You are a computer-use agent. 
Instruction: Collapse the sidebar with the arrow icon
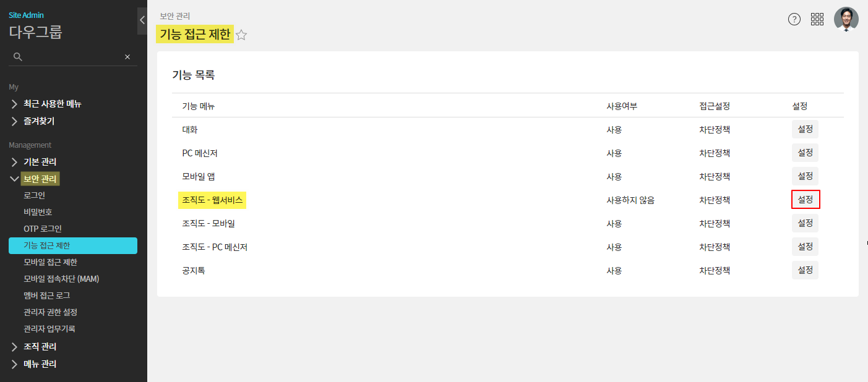(142, 20)
